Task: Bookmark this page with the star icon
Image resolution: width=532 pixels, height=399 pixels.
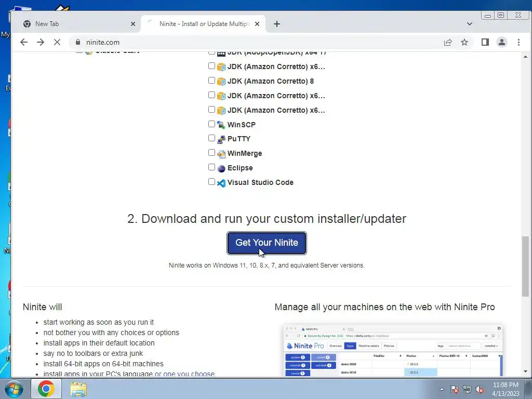Action: point(464,43)
